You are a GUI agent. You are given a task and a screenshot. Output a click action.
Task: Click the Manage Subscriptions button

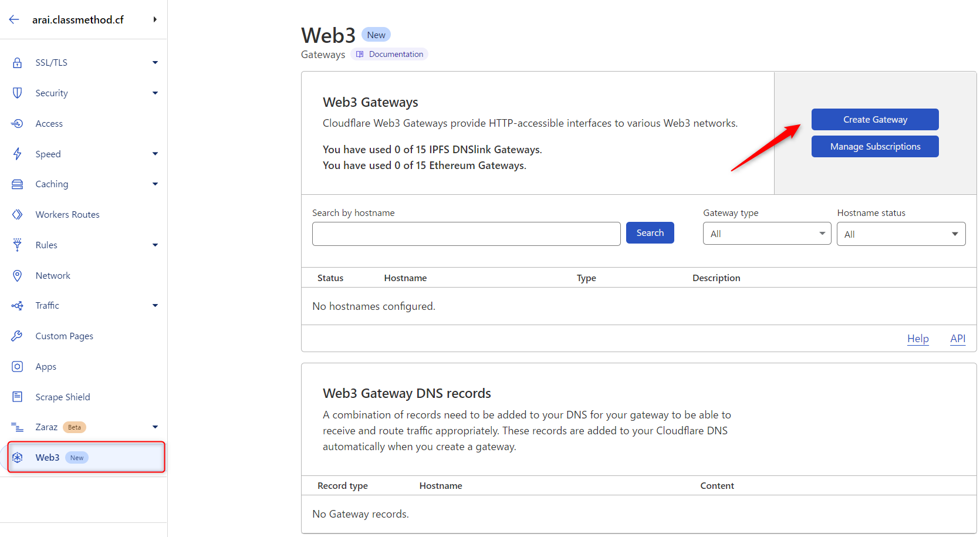point(874,147)
